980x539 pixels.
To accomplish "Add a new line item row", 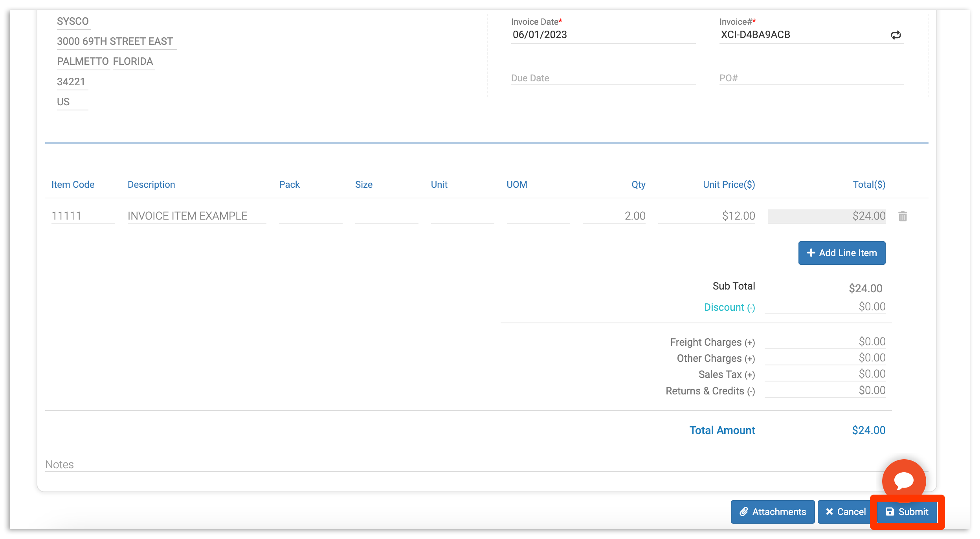I will point(842,253).
